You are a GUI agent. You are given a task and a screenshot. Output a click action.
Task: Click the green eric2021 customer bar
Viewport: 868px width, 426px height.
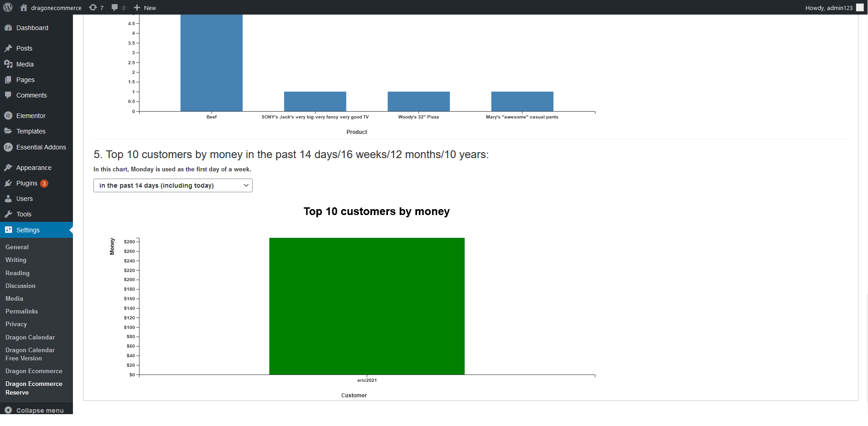click(x=367, y=306)
